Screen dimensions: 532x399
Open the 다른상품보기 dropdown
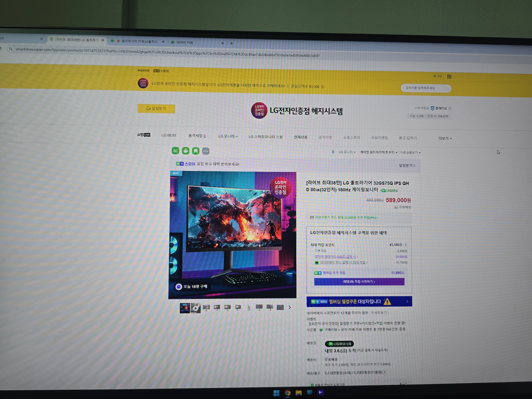click(x=410, y=152)
